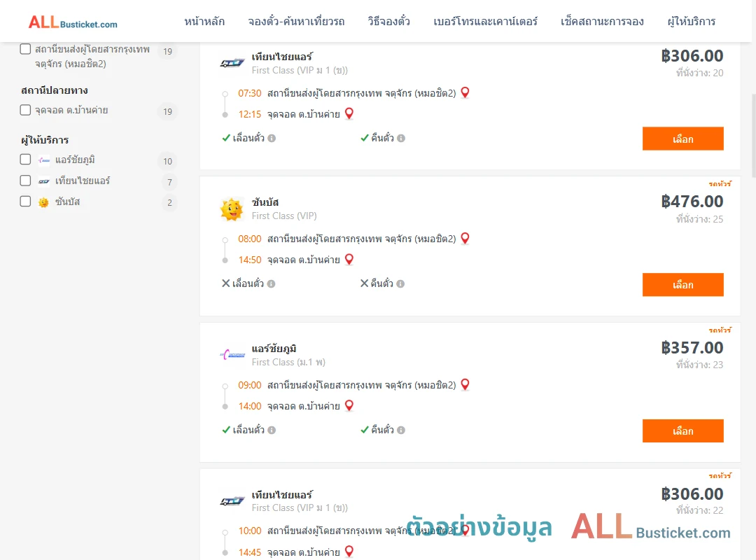This screenshot has height=560, width=756.
Task: Click เลื่อนตั๋ว label on 09:00 trip
Action: [248, 430]
